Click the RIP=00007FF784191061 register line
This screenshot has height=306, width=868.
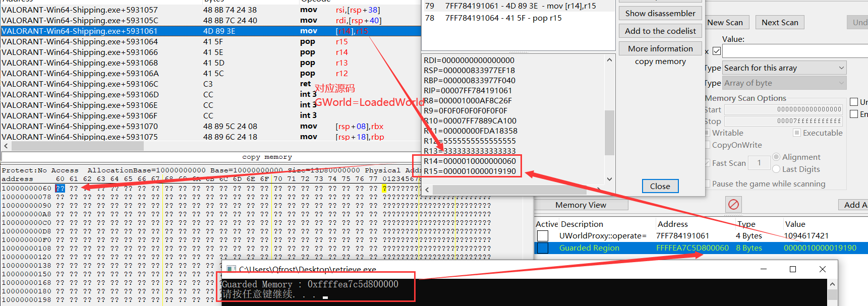[468, 90]
